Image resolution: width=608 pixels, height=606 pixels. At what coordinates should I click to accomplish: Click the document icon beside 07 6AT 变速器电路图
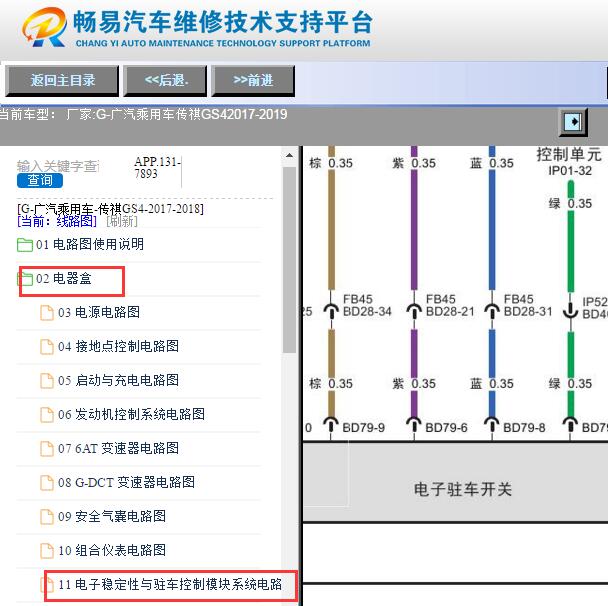click(x=47, y=449)
